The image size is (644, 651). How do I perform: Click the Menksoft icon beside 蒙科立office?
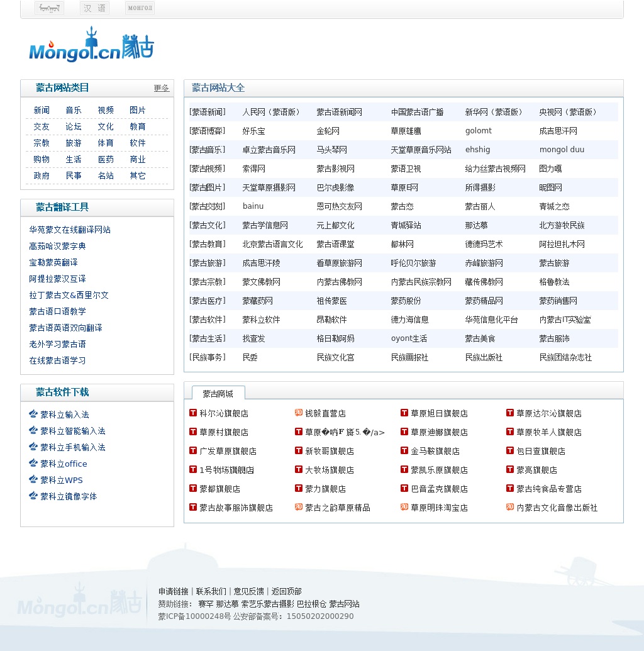(x=33, y=463)
